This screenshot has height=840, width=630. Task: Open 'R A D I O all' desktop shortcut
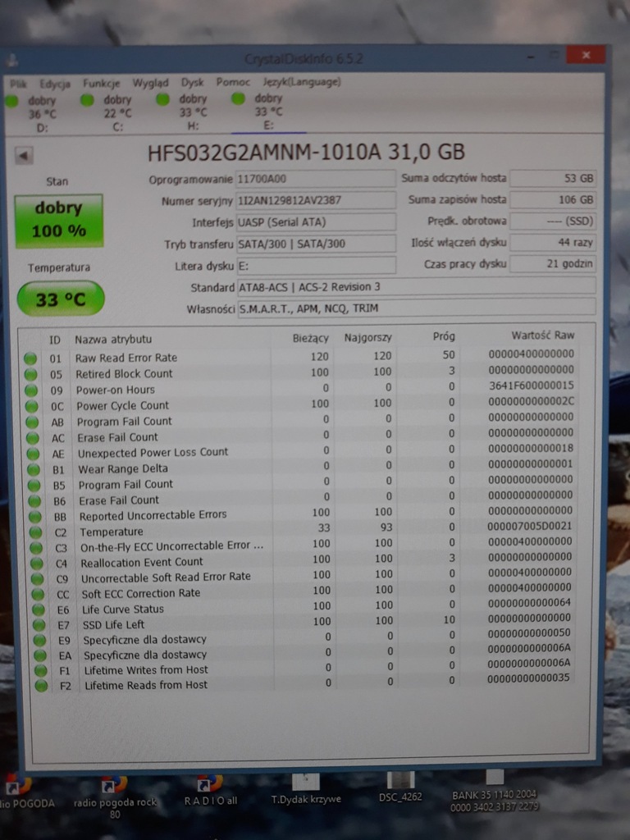tap(211, 791)
